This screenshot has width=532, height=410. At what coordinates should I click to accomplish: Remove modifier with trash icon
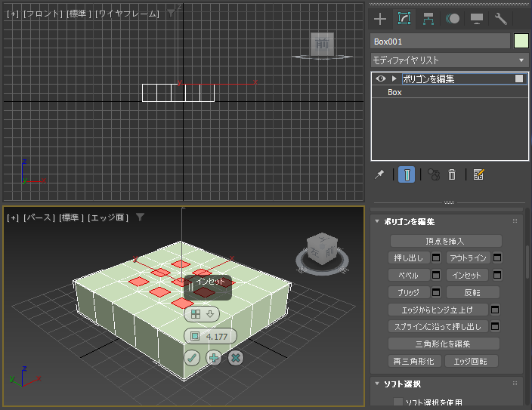click(452, 174)
